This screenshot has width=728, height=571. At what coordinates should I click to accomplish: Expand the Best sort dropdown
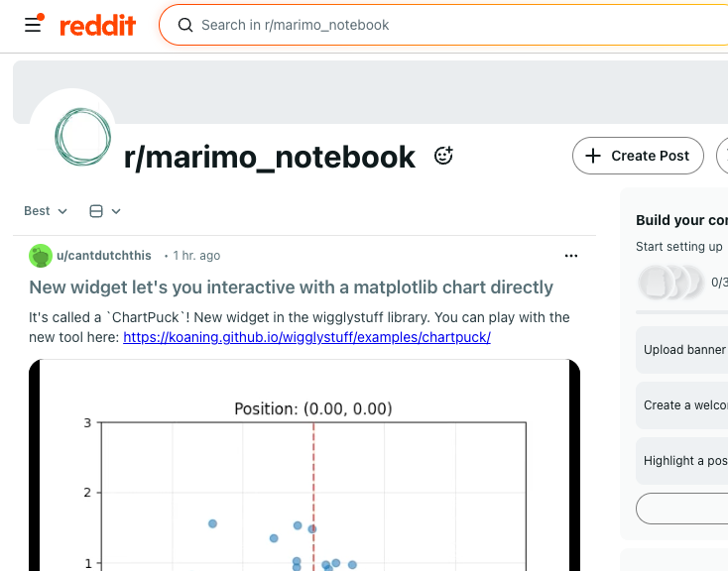46,211
